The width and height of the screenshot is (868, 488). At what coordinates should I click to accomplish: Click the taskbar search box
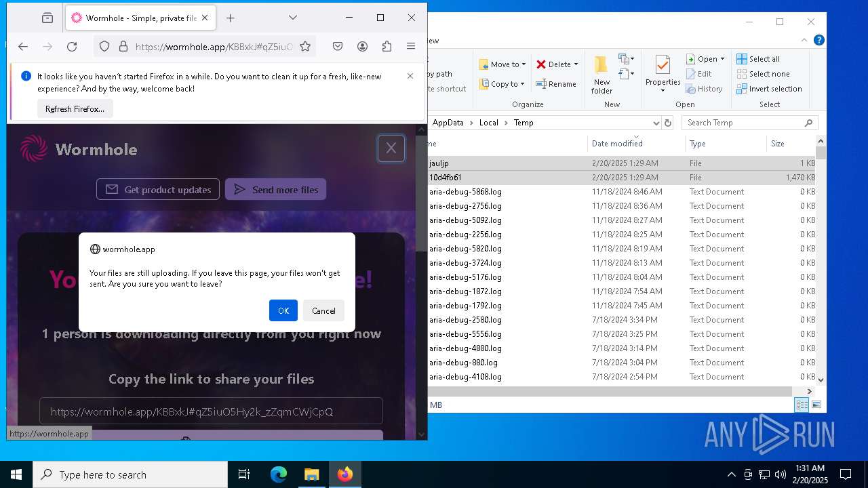tap(130, 474)
